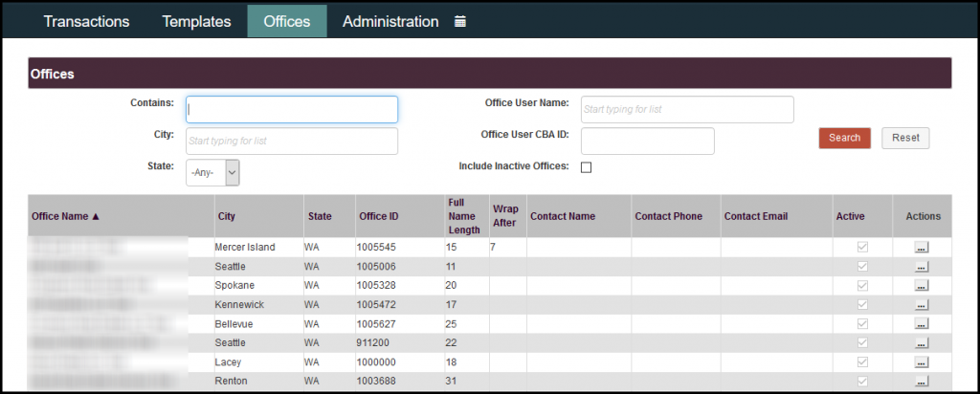
Task: Open actions menu for Renton row
Action: click(922, 381)
